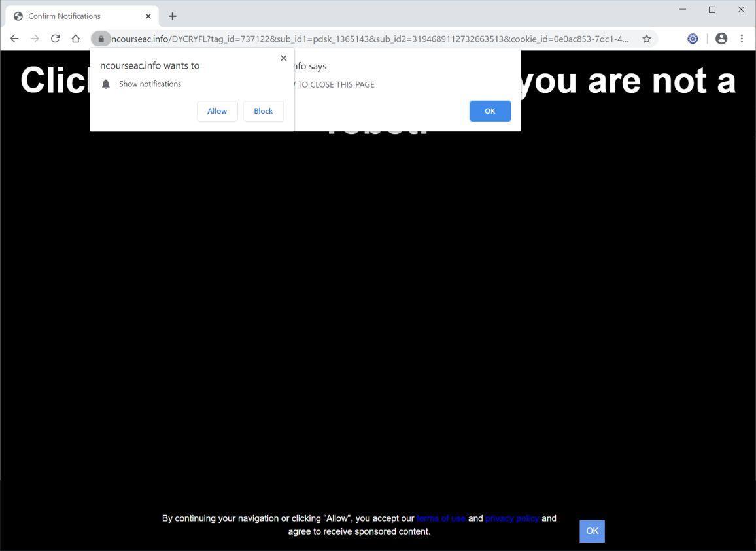756x551 pixels.
Task: Click OK on the consent banner
Action: pyautogui.click(x=591, y=531)
